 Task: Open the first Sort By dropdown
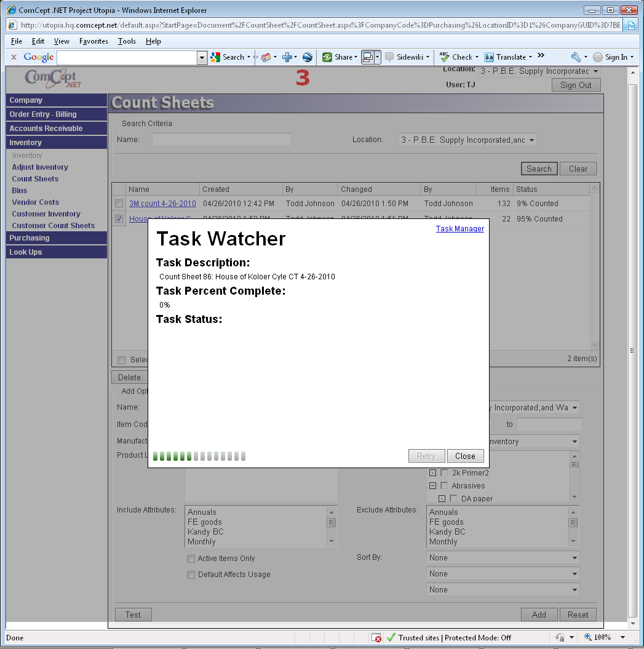pos(503,558)
